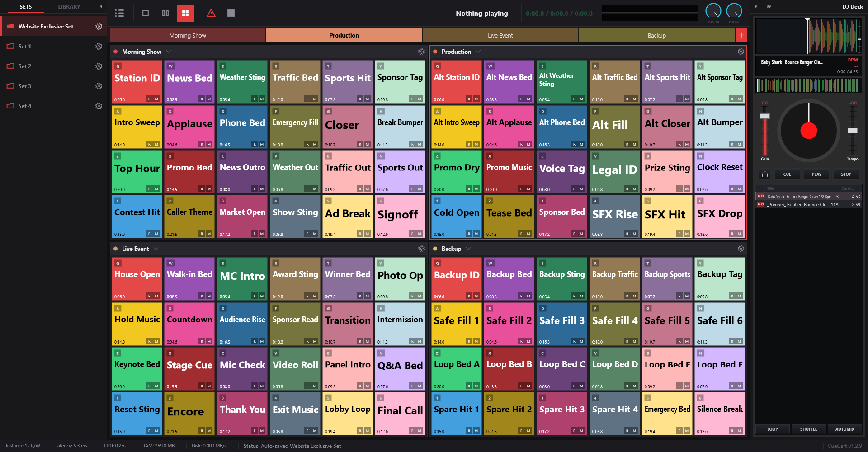
Task: Toggle R on House Open pad
Action: click(150, 296)
